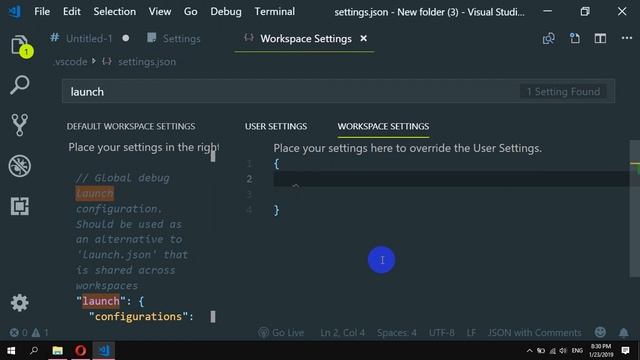
Task: Open the Manage gear menu
Action: [20, 303]
